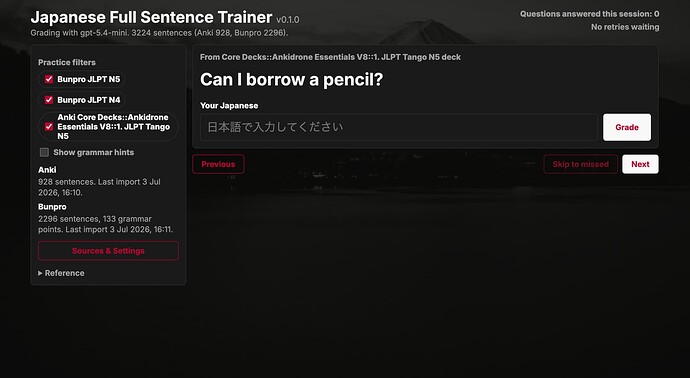Click the prompt Can I borrow a pencil?
Viewport: 690px width, 378px height.
tap(291, 80)
